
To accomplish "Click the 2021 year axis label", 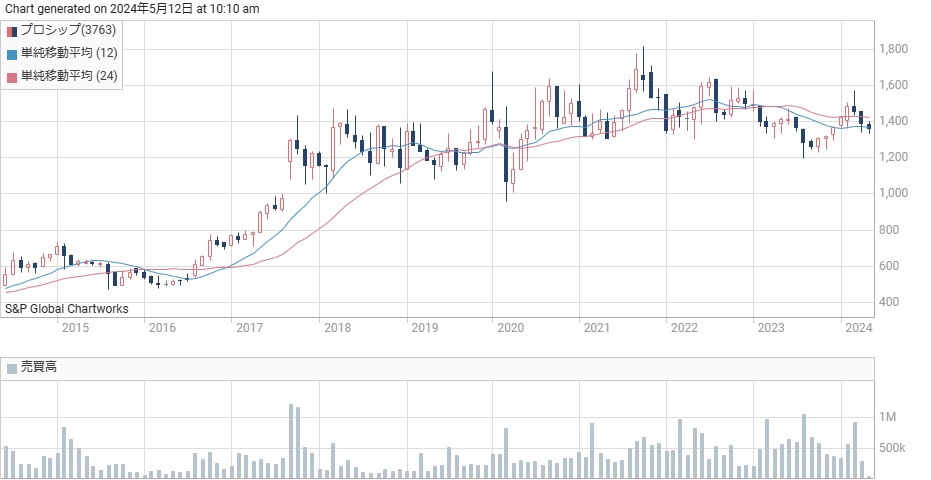I will point(597,328).
